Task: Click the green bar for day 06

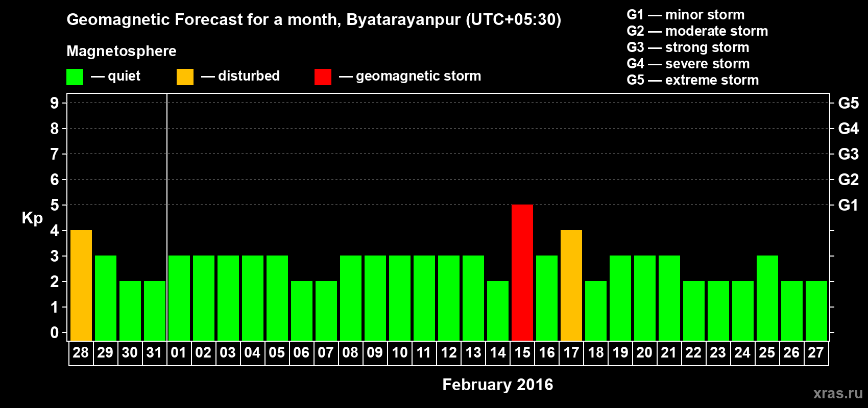Action: pos(302,311)
